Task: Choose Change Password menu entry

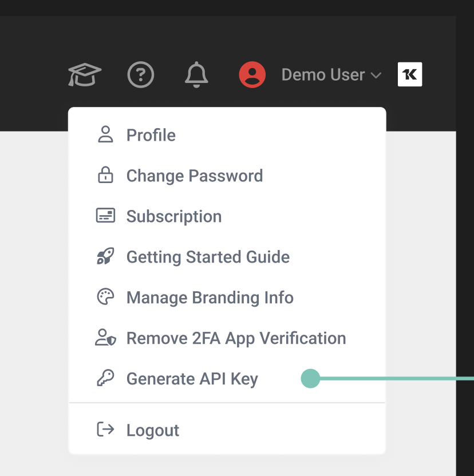Action: (194, 176)
